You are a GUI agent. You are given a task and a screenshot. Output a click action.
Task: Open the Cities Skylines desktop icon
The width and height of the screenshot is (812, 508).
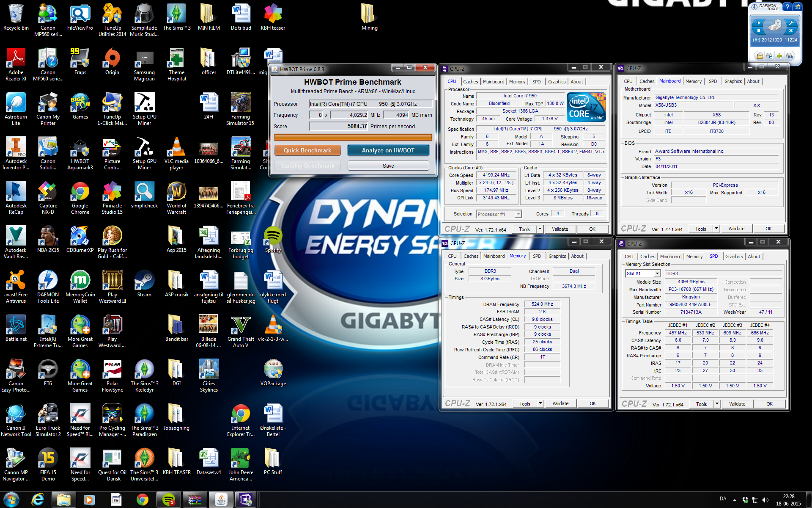pos(208,376)
